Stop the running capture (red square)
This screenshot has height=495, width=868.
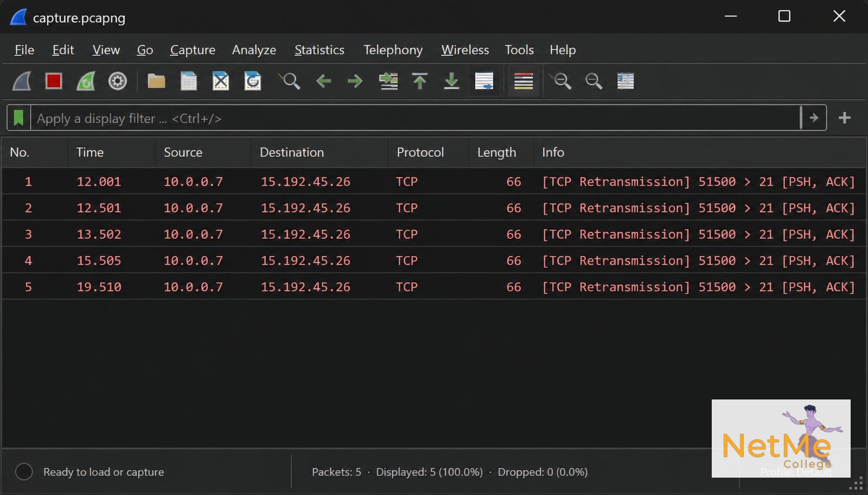(54, 81)
